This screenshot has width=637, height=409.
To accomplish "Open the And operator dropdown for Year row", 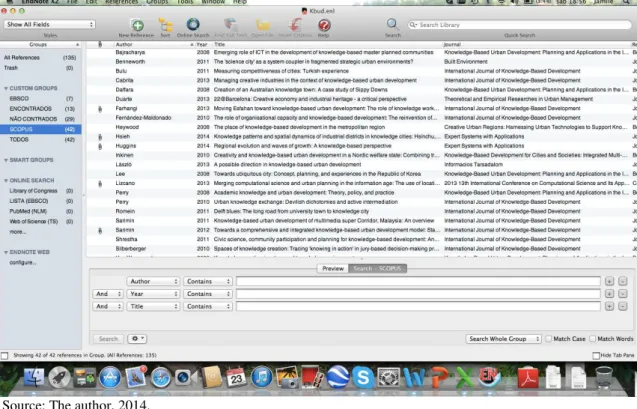I will 108,294.
